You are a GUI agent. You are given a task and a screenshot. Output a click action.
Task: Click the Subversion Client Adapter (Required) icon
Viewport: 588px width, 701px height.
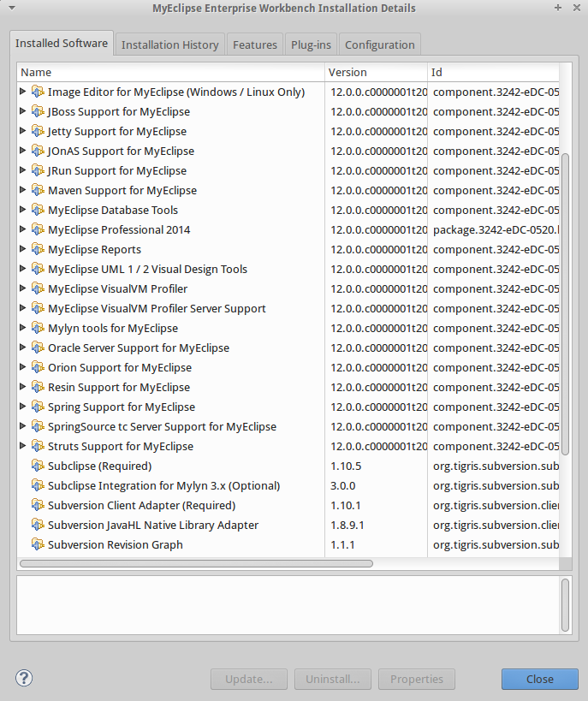pyautogui.click(x=38, y=505)
